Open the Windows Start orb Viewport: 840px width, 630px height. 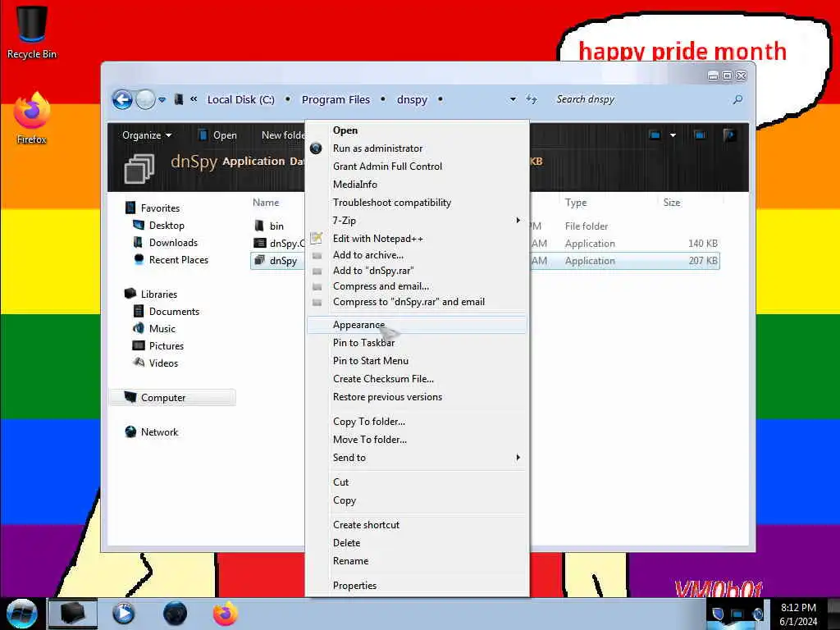22,614
